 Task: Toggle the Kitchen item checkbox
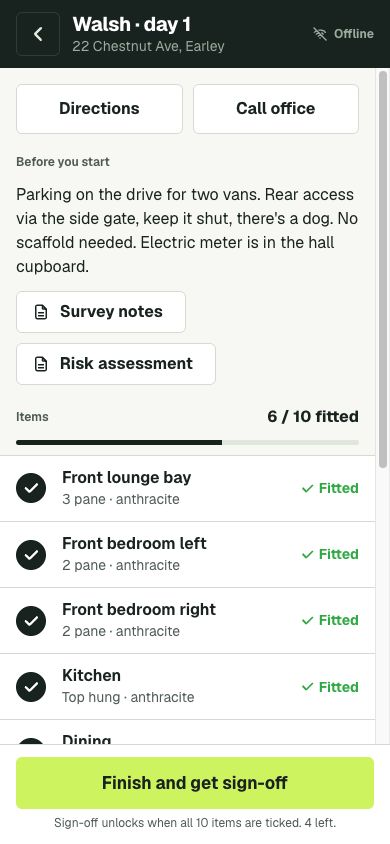coord(31,687)
